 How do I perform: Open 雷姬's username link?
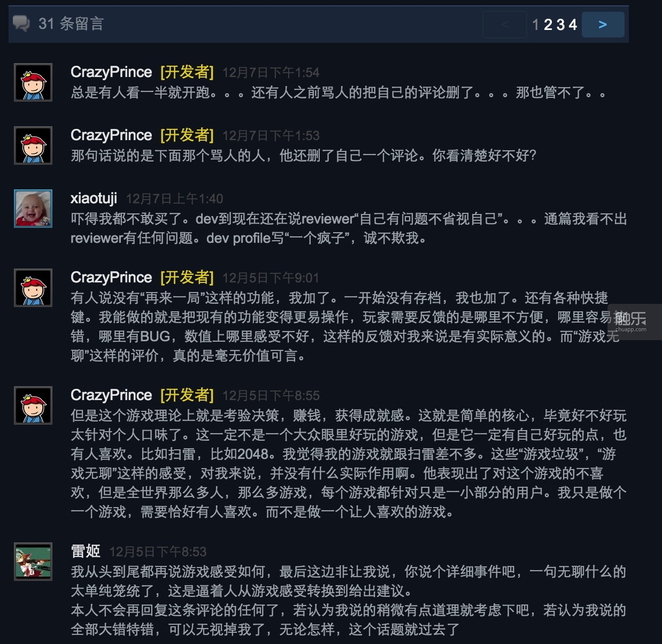(x=86, y=551)
